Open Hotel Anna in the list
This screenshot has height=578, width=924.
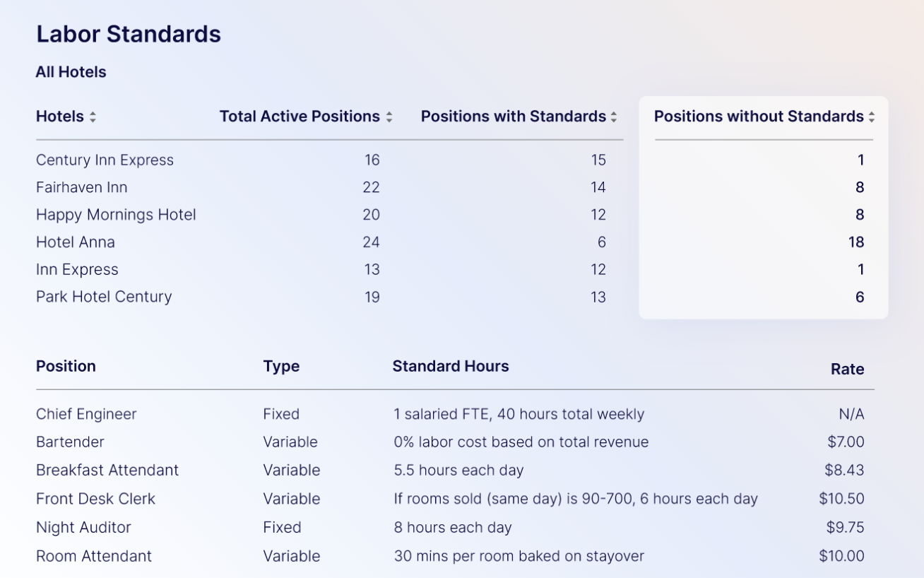tap(76, 242)
